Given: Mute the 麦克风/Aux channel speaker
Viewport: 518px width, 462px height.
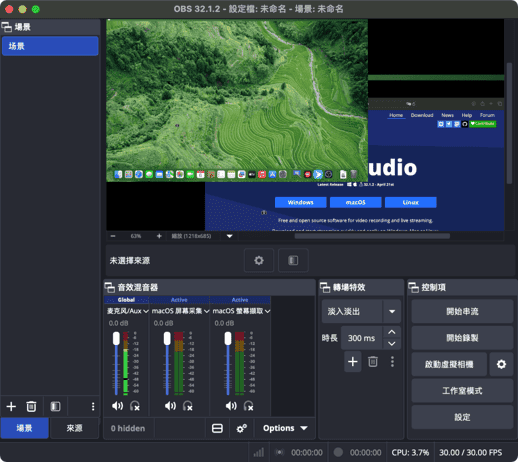Looking at the screenshot, I should pos(117,406).
